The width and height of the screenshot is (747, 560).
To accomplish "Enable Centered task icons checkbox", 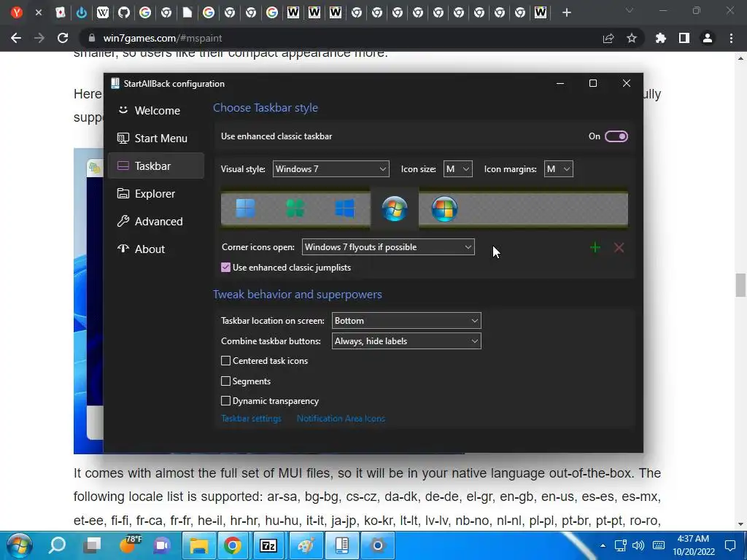I will (226, 361).
